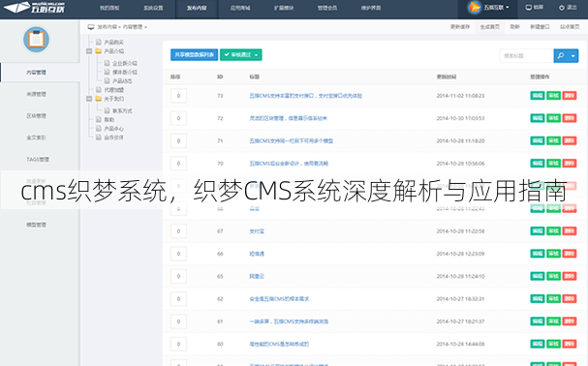Click the search title input field
This screenshot has height=366, width=588.
pos(527,56)
